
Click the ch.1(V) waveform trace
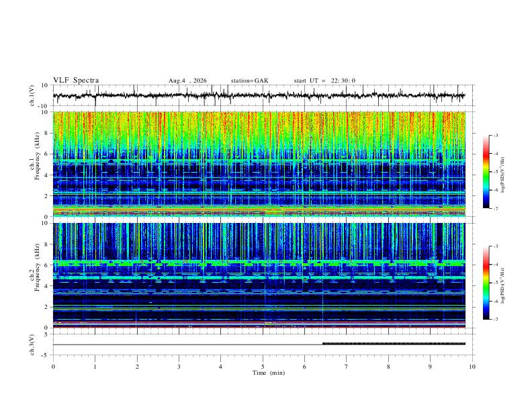[x=259, y=95]
